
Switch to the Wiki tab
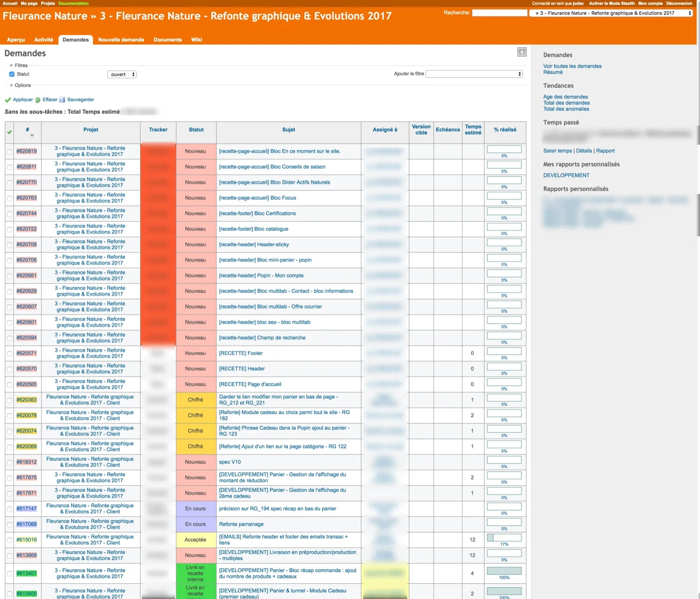[196, 39]
